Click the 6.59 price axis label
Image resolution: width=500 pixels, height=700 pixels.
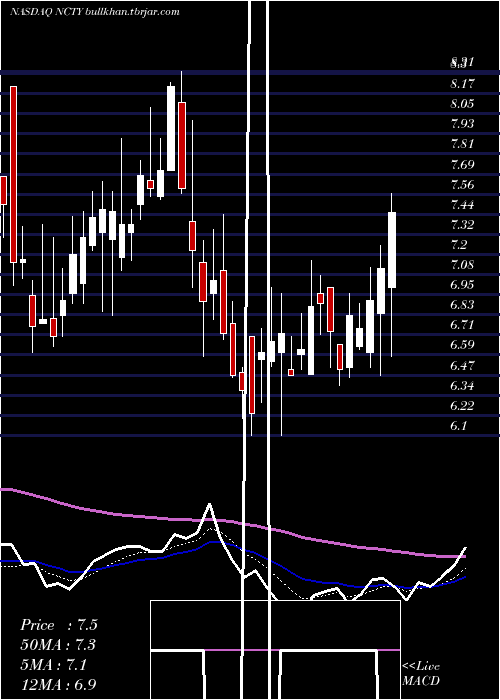tap(462, 345)
